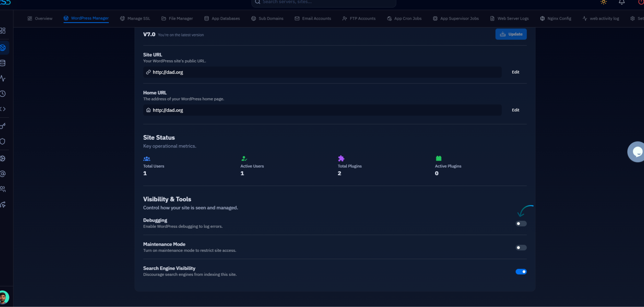Click the purple Total Plugins puzzle icon
The width and height of the screenshot is (644, 307).
click(x=341, y=158)
